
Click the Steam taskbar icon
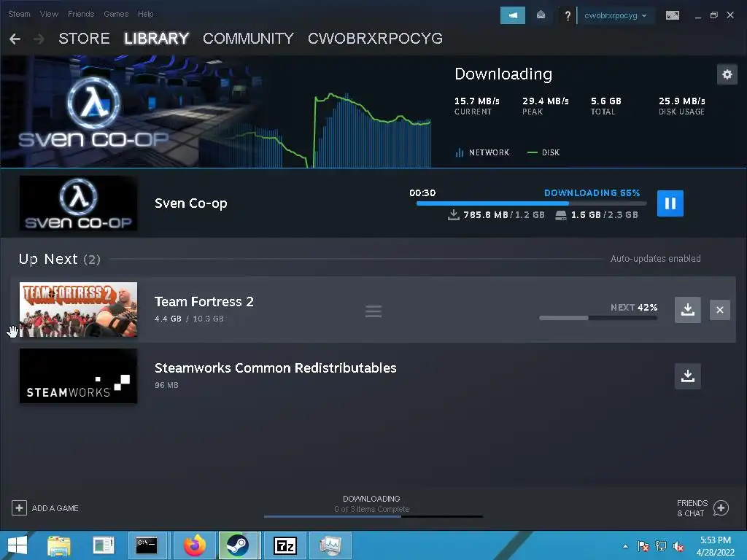237,545
